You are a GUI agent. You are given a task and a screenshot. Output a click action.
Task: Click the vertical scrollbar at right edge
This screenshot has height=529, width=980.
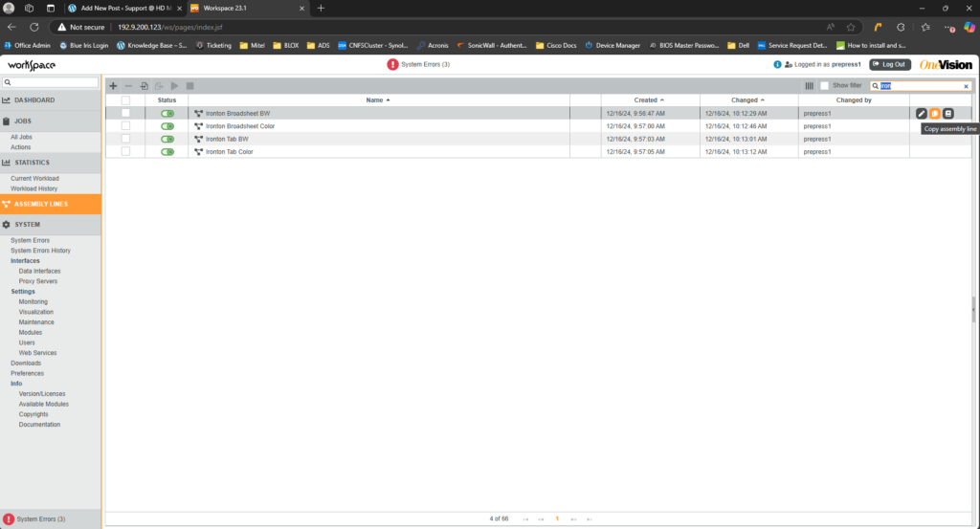tap(974, 304)
